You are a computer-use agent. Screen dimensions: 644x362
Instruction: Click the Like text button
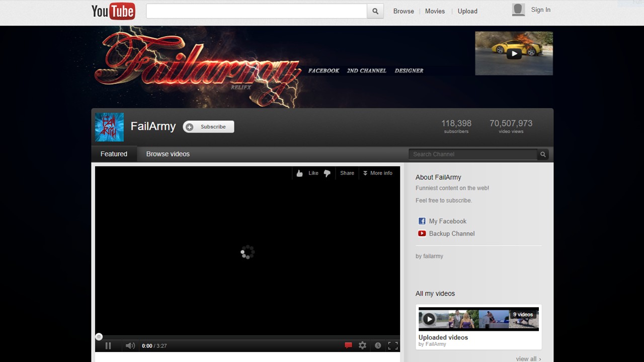click(313, 173)
